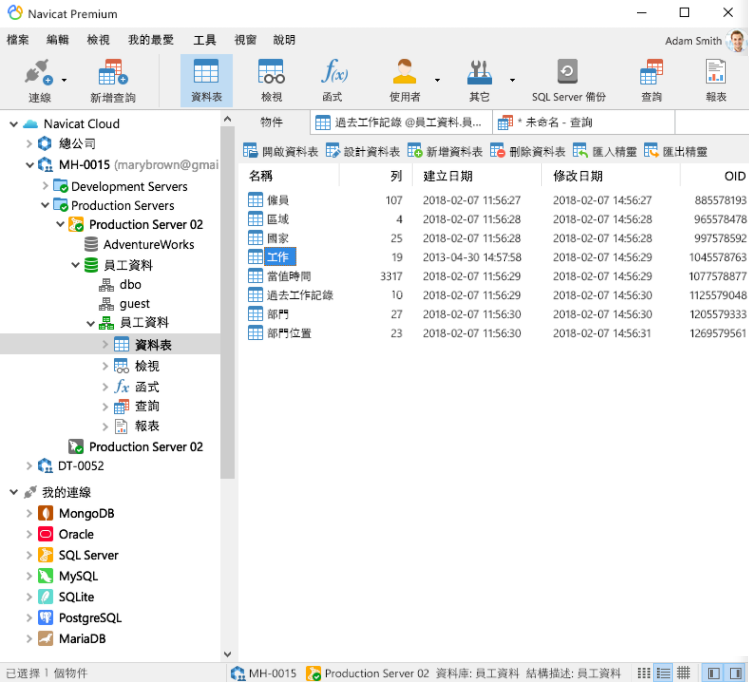This screenshot has width=749, height=682.
Task: Select the MariaDB connection icon
Action: [45, 639]
